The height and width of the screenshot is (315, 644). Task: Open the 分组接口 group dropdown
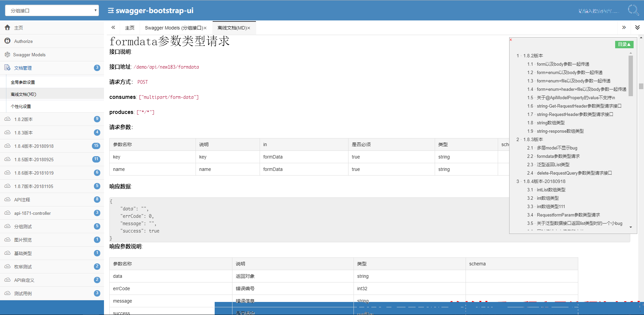point(52,10)
